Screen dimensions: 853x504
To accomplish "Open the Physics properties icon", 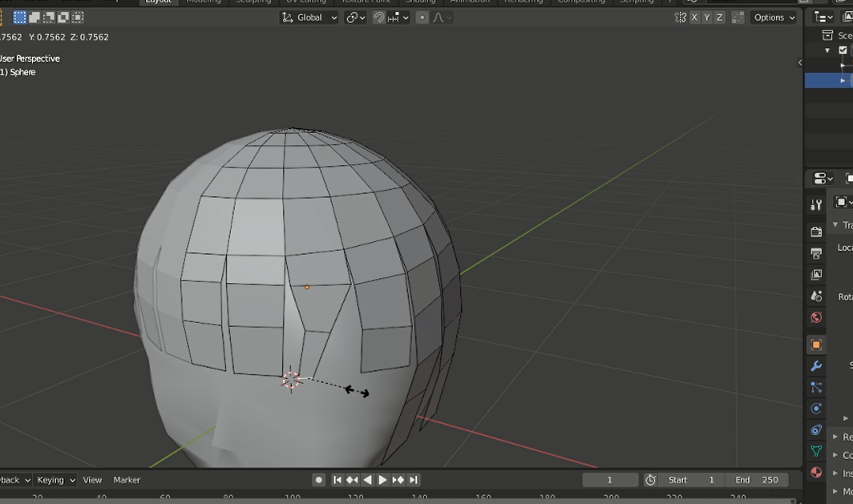I will click(x=816, y=409).
